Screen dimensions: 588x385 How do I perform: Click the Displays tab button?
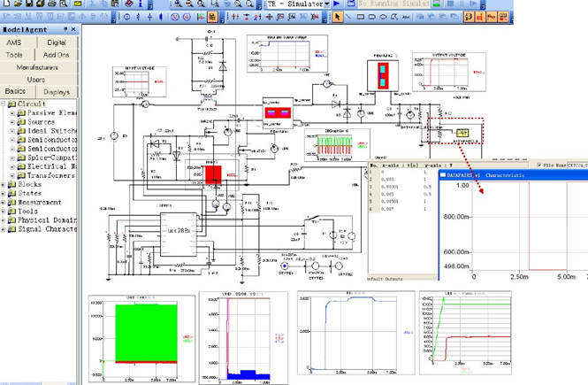[57, 91]
